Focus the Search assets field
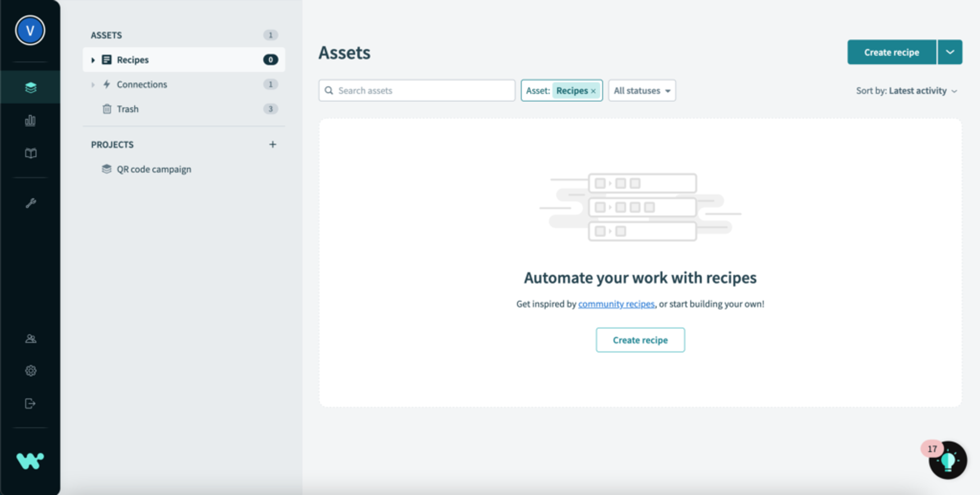980x495 pixels. click(417, 91)
